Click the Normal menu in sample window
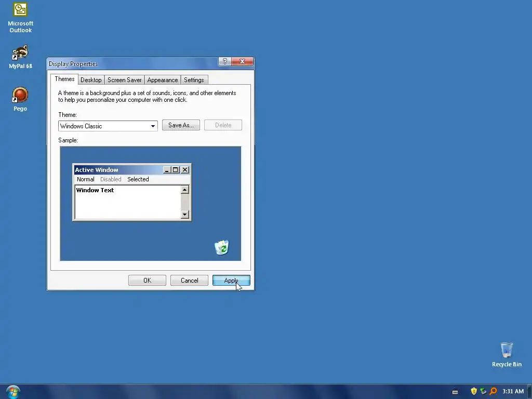 86,179
